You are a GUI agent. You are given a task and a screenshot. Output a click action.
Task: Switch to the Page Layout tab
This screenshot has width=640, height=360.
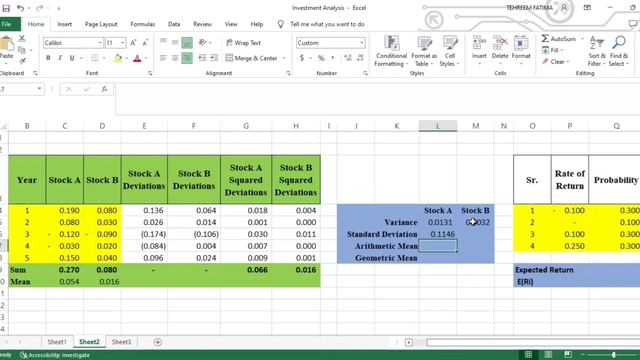[x=101, y=24]
